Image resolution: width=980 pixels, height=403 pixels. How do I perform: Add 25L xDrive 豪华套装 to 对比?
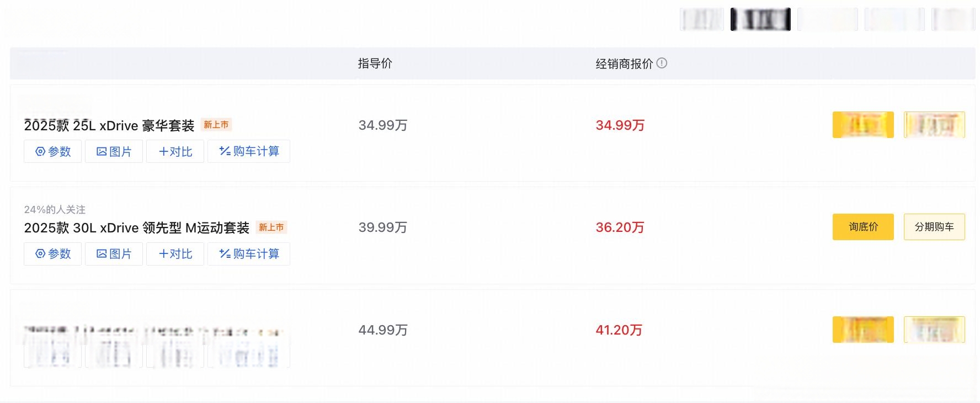point(175,151)
